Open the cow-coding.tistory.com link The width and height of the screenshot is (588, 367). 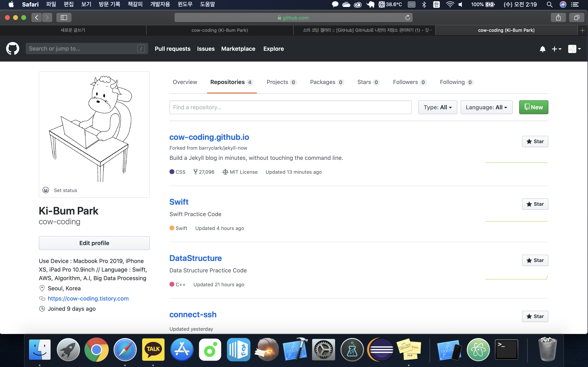(x=88, y=298)
